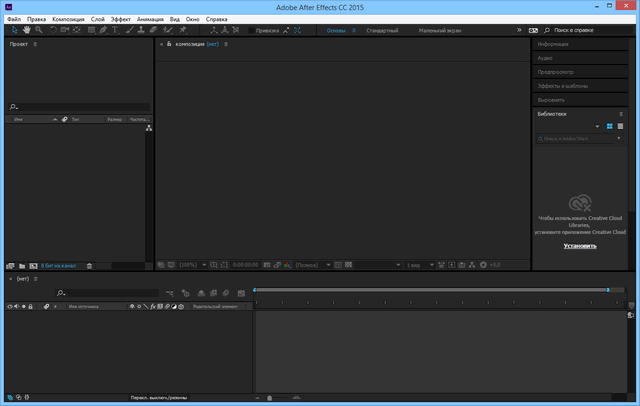Select the Type text tool
Image resolution: width=640 pixels, height=406 pixels.
tap(115, 30)
